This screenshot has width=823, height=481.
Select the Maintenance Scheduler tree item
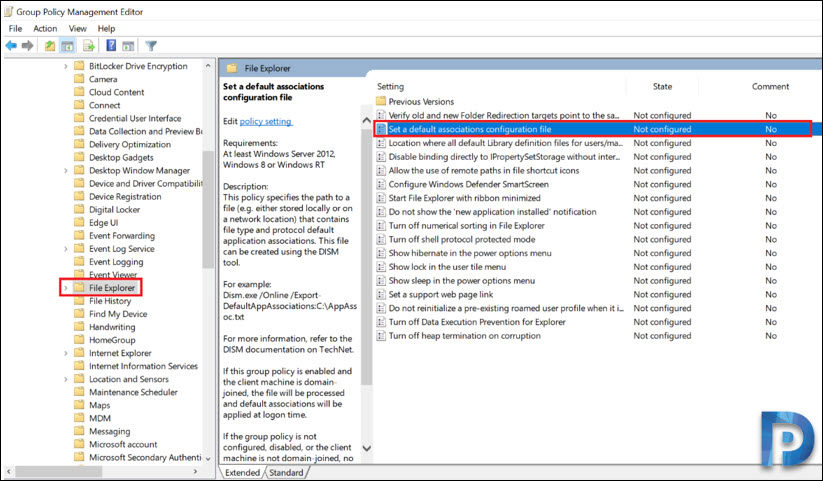(x=133, y=392)
